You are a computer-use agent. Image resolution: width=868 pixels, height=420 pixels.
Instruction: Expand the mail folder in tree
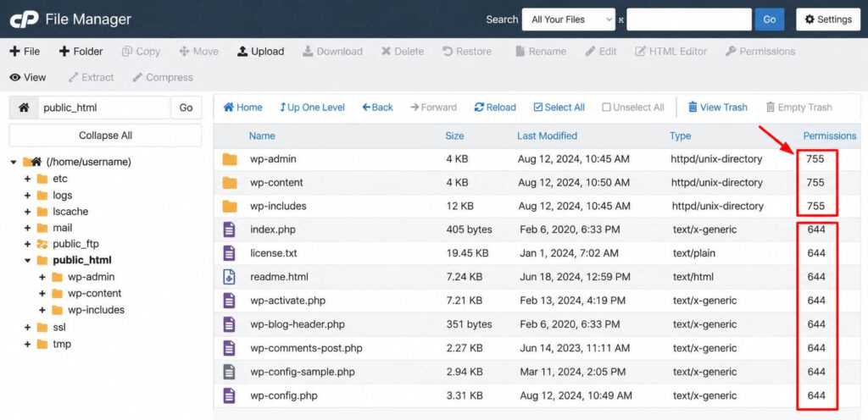(27, 228)
